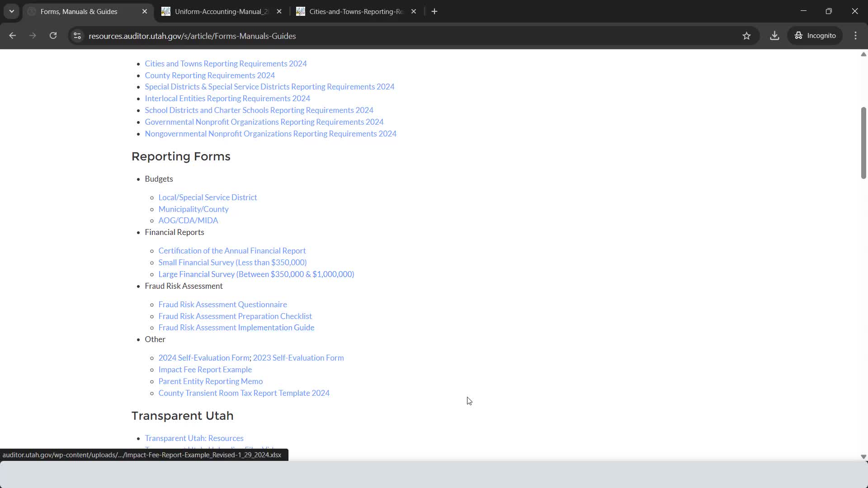The height and width of the screenshot is (488, 868).
Task: Open Impact Fee Report Example link
Action: [205, 370]
